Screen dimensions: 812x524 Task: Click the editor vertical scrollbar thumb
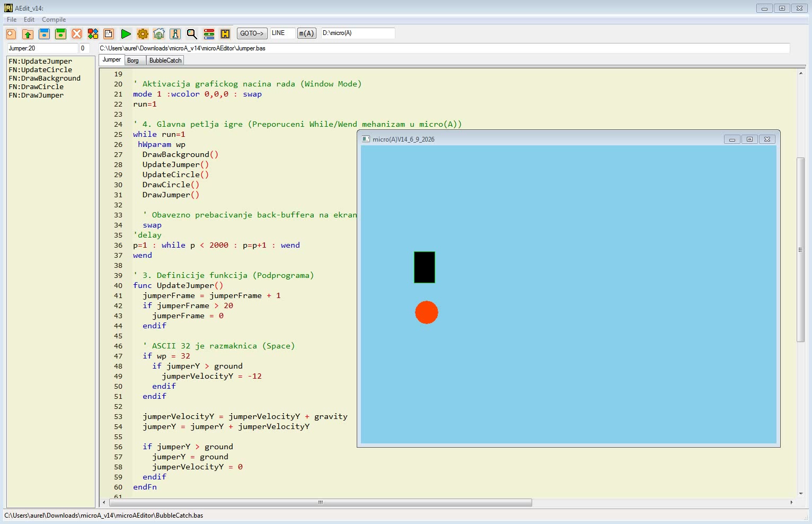pyautogui.click(x=800, y=249)
